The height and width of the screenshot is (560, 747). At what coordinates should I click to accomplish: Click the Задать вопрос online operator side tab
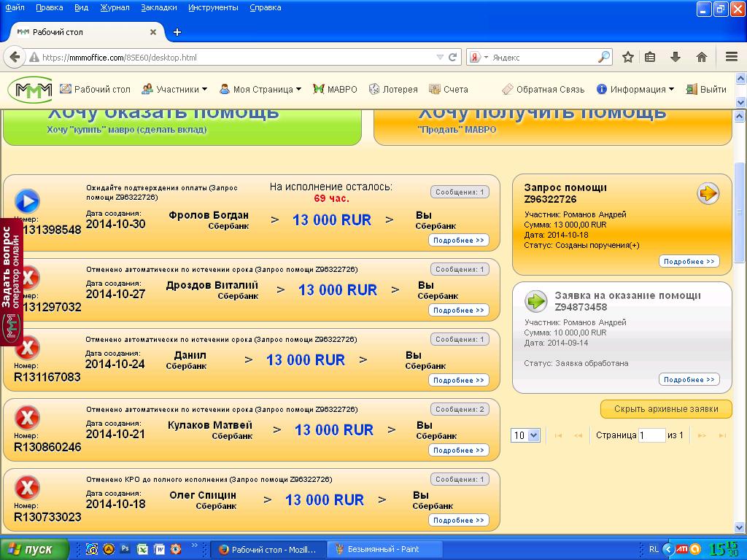pyautogui.click(x=12, y=281)
